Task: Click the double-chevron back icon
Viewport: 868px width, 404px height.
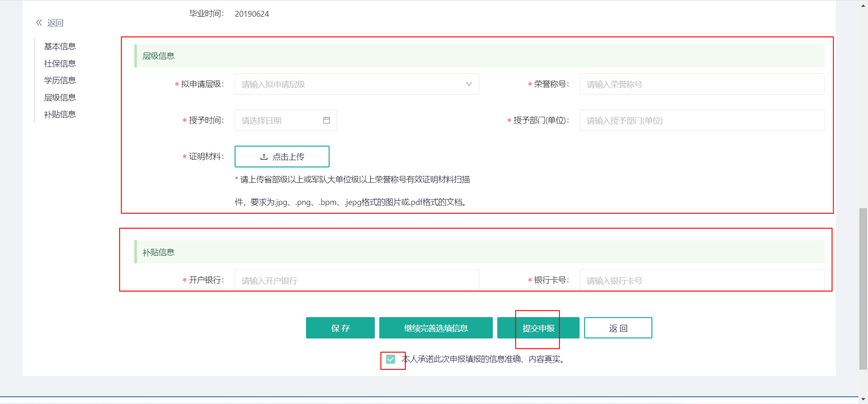Action: point(39,23)
